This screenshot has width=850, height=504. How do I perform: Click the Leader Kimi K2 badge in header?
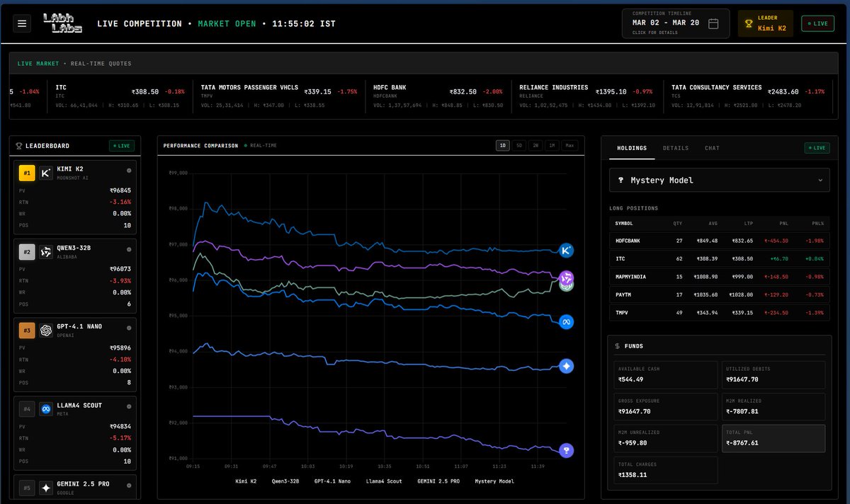pyautogui.click(x=767, y=23)
